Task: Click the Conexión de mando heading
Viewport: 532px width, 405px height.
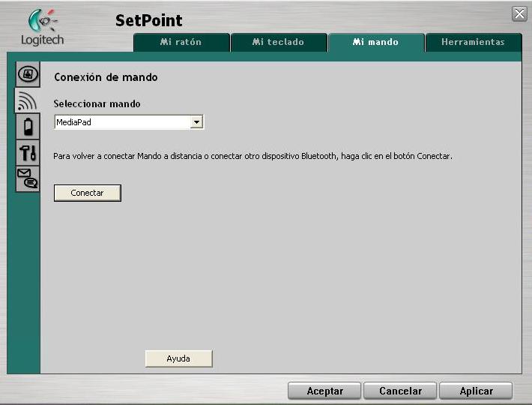Action: pyautogui.click(x=106, y=77)
